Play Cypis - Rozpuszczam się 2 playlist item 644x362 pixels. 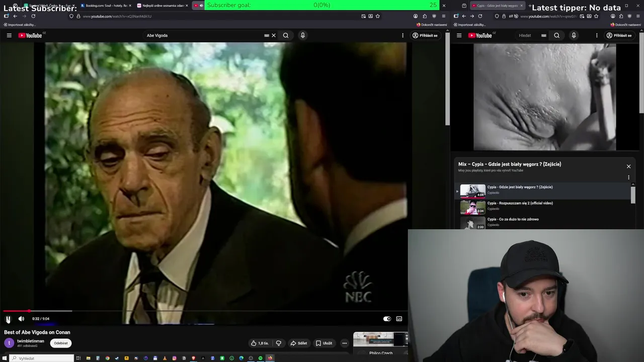(x=543, y=207)
